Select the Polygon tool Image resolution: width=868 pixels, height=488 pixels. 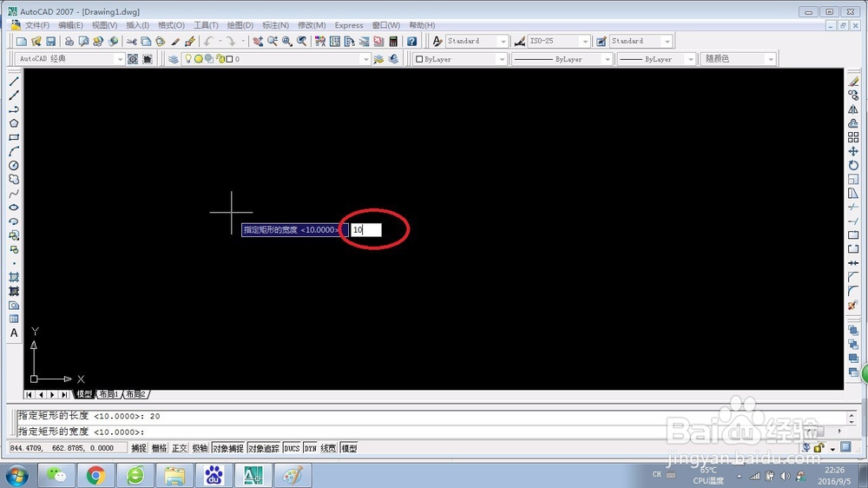pyautogui.click(x=14, y=123)
